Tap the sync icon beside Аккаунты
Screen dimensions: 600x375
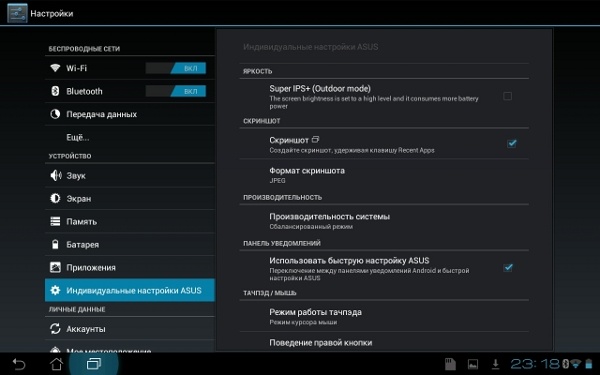tap(55, 329)
